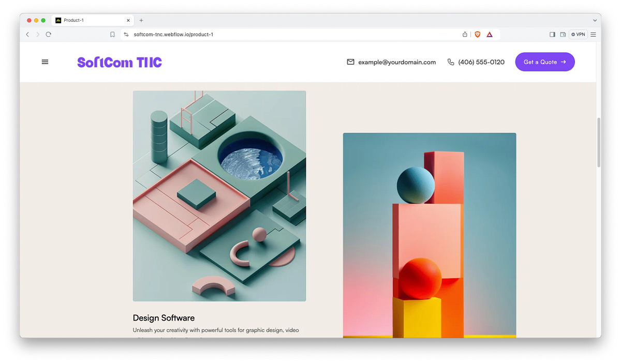The image size is (621, 364).
Task: Click the SoftCom TNC logo
Action: [120, 63]
